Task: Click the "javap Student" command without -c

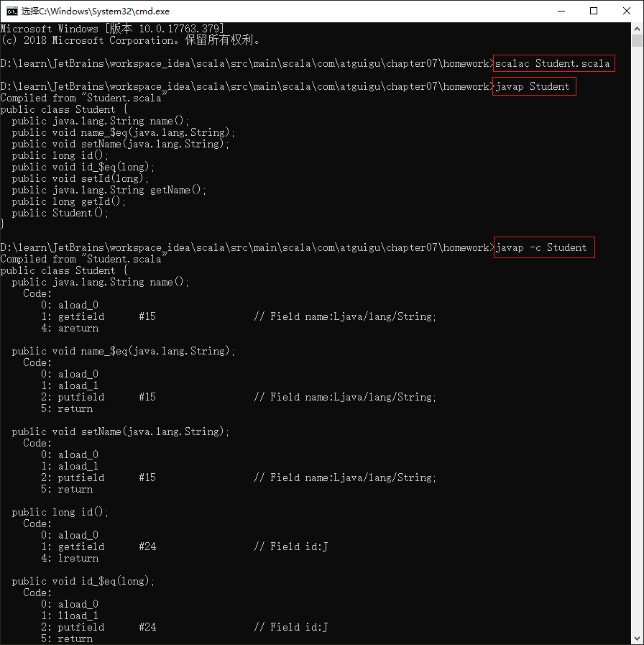Action: click(x=533, y=86)
